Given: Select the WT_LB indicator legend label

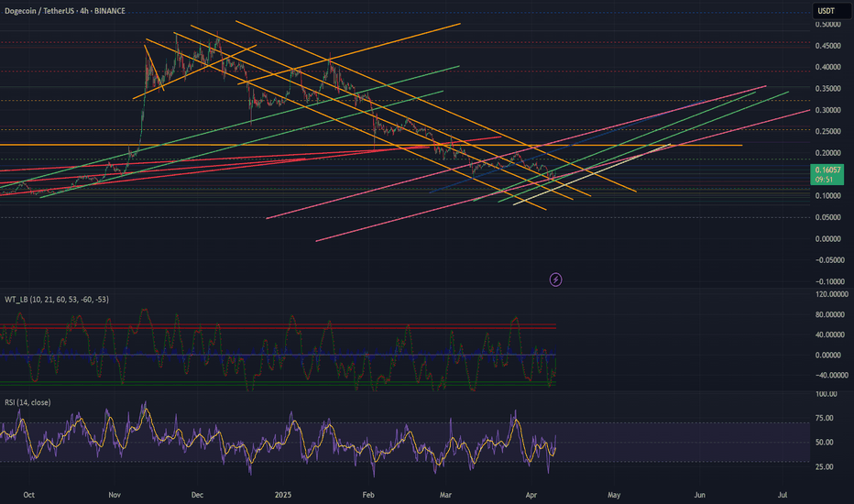Looking at the screenshot, I should [57, 299].
